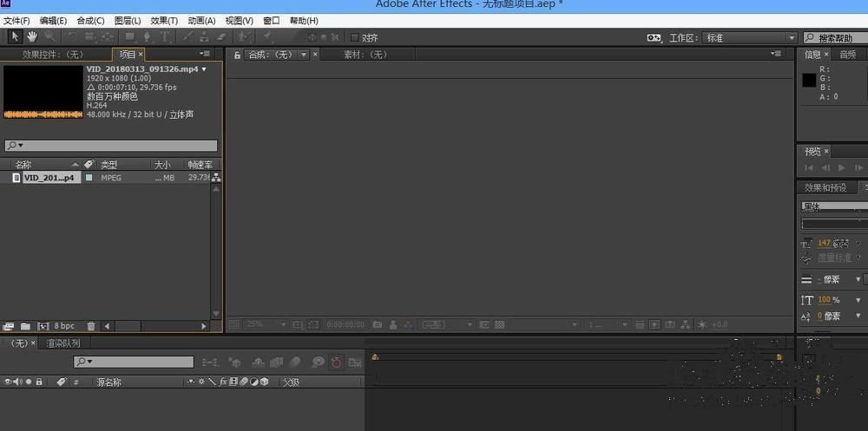Screen dimensions: 868x431
Task: Open the 动画(A) menu
Action: (201, 21)
